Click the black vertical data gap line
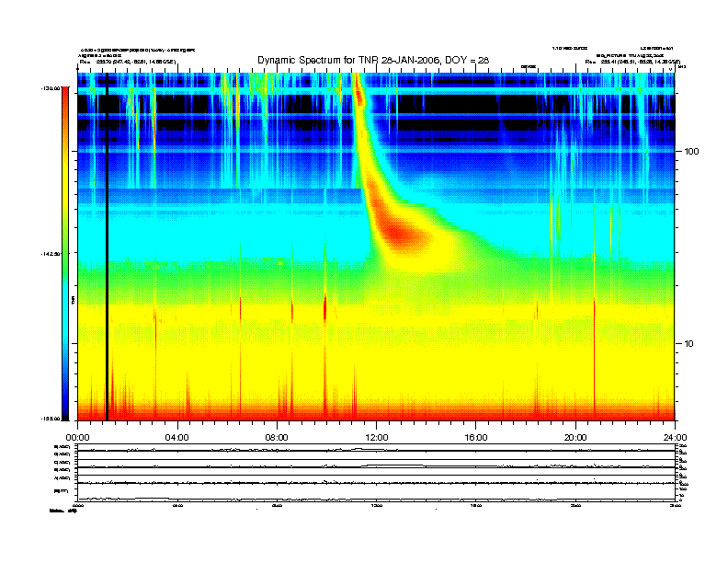 point(107,247)
